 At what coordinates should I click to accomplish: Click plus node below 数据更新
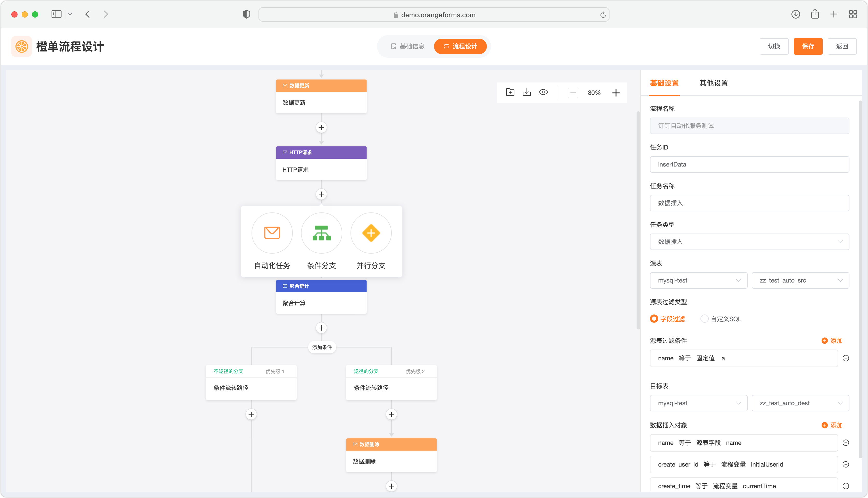point(321,128)
